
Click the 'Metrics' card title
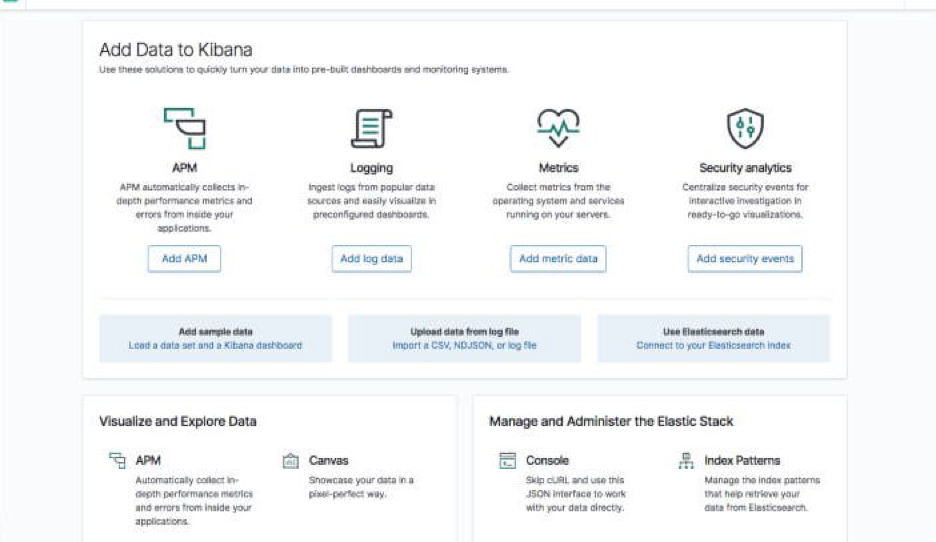coord(558,168)
